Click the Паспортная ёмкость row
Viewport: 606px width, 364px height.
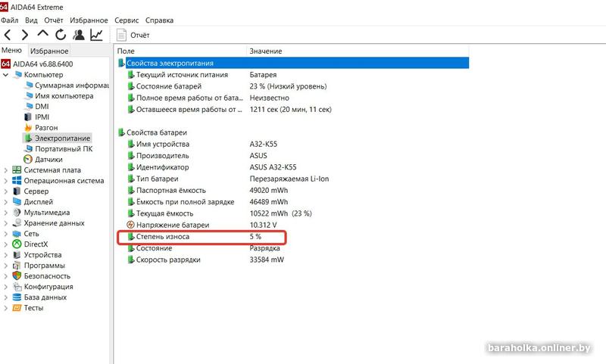(293, 190)
